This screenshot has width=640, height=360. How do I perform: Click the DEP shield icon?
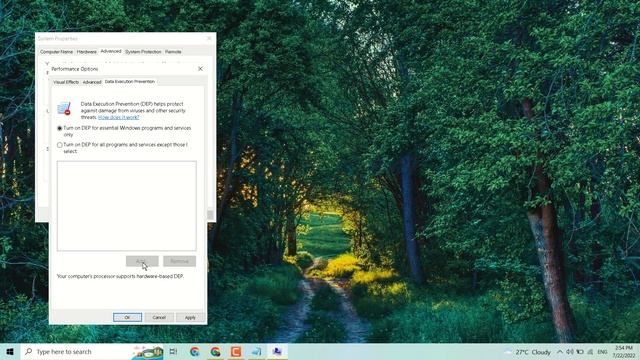click(x=64, y=109)
